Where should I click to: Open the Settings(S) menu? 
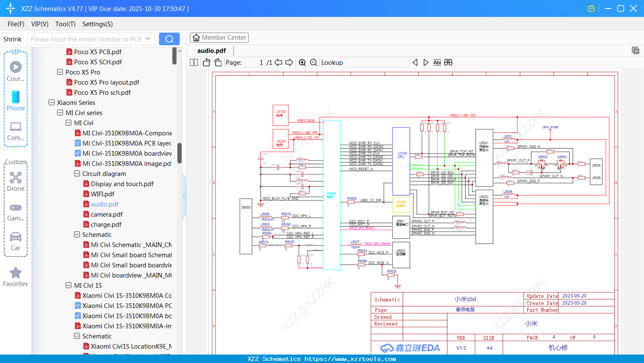pyautogui.click(x=97, y=24)
